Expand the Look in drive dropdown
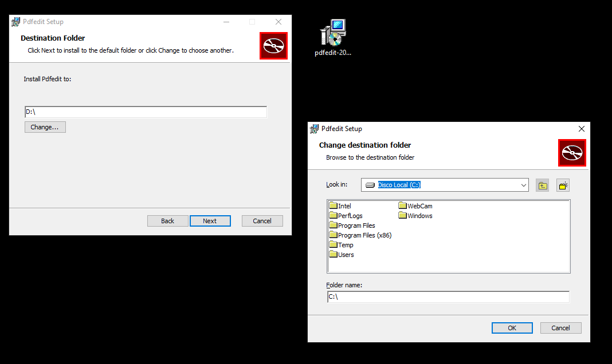The height and width of the screenshot is (364, 612). click(523, 185)
